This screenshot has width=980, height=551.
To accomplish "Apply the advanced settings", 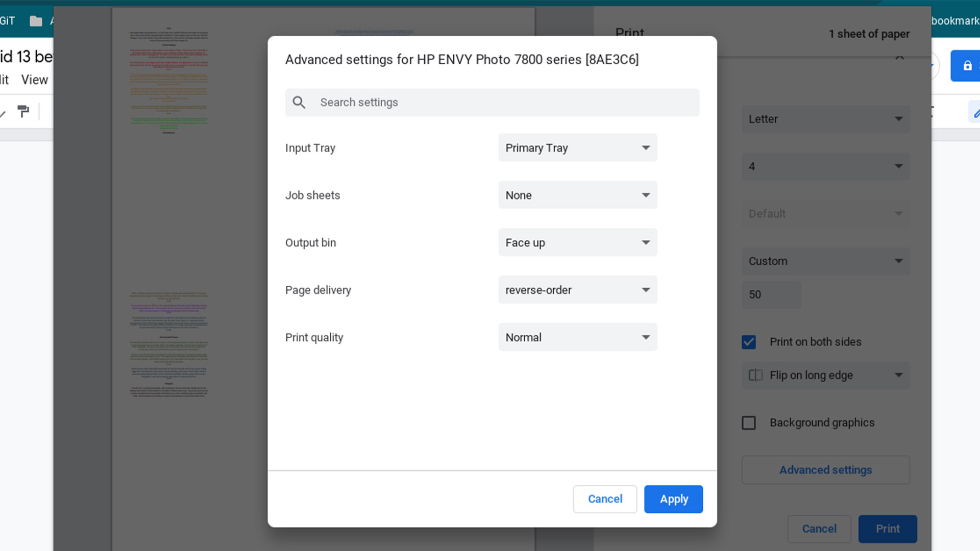I will (x=673, y=499).
